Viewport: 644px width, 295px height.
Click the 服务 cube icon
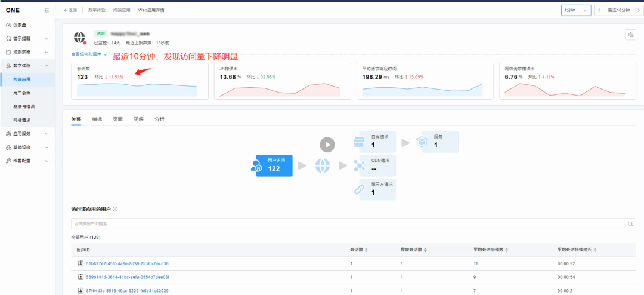[421, 142]
